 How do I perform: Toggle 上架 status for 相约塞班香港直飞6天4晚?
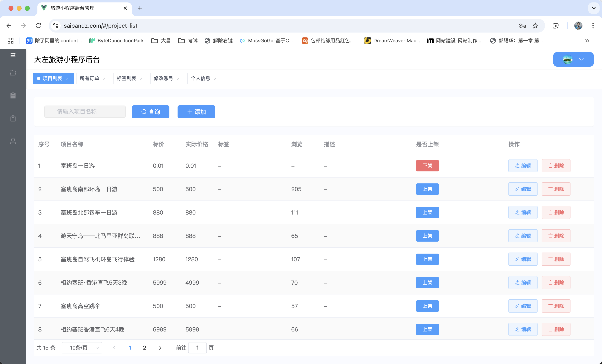point(427,329)
